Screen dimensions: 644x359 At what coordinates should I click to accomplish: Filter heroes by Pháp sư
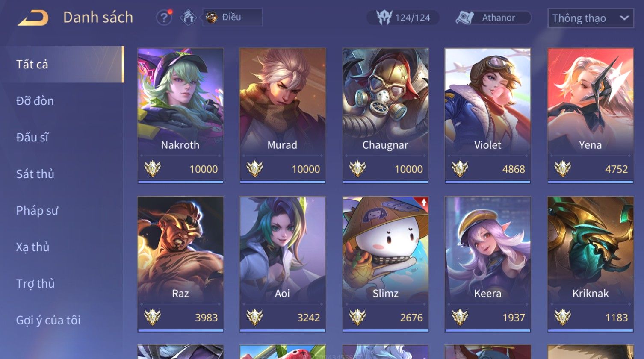coord(37,211)
